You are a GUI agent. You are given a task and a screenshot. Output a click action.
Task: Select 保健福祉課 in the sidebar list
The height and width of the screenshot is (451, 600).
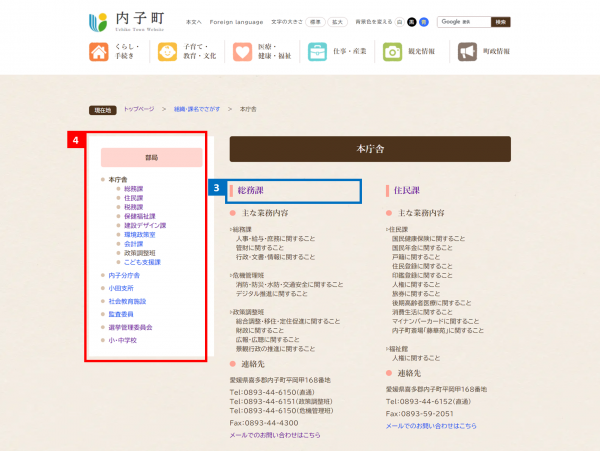140,216
